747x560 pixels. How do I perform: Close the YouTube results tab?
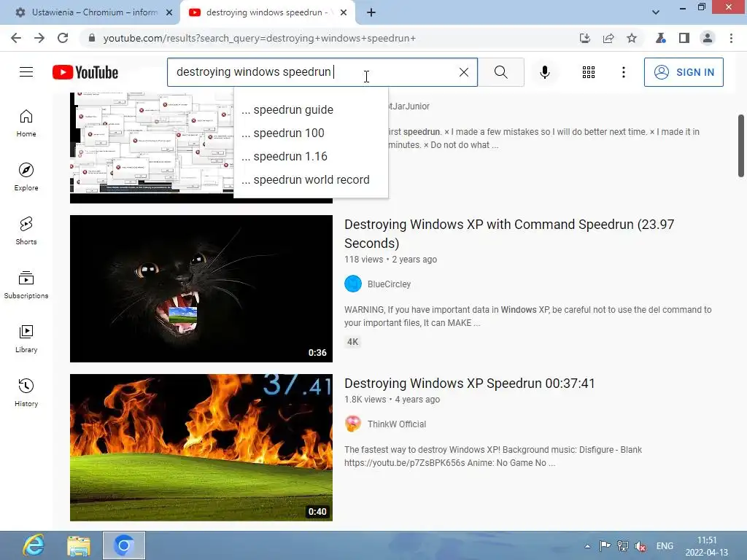point(344,13)
